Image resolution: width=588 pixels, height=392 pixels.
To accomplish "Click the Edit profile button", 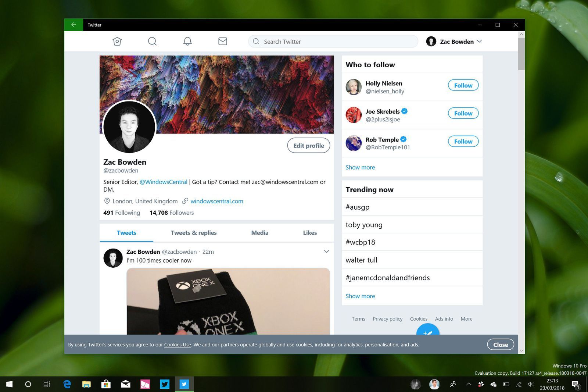I will 308,146.
